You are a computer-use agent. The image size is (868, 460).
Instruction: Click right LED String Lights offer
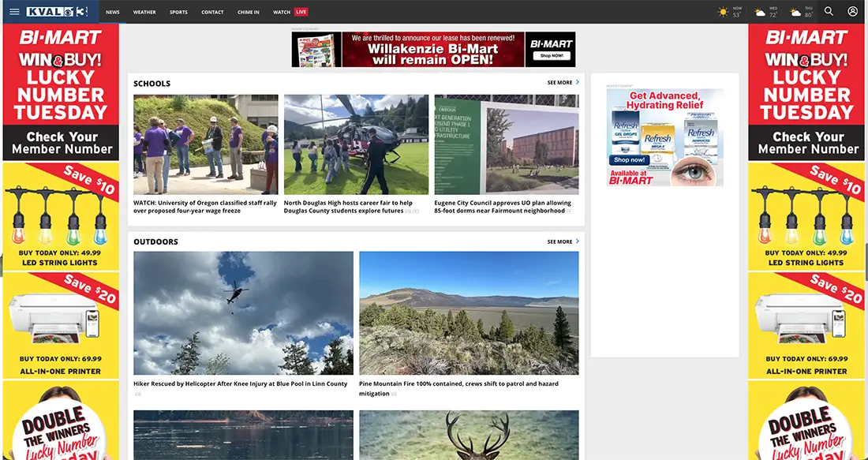(x=806, y=216)
